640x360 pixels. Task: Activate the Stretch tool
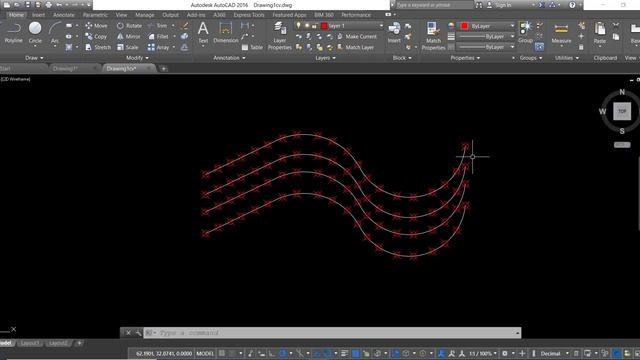pos(98,47)
